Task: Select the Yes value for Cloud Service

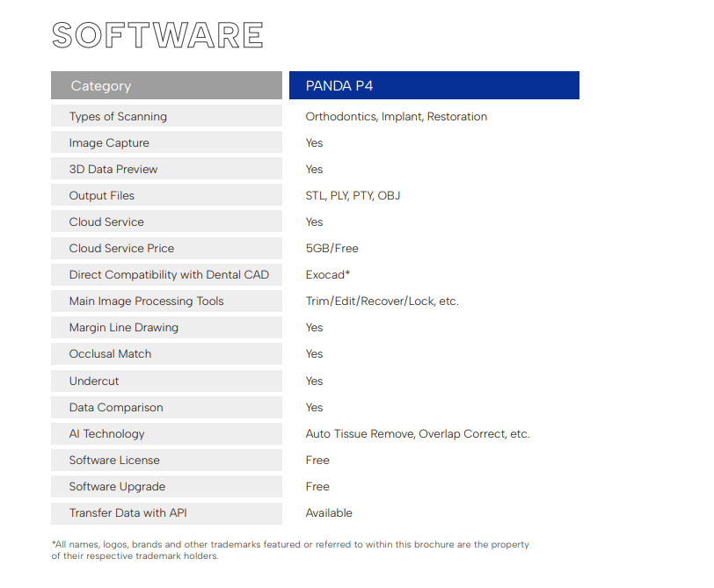Action: (314, 222)
